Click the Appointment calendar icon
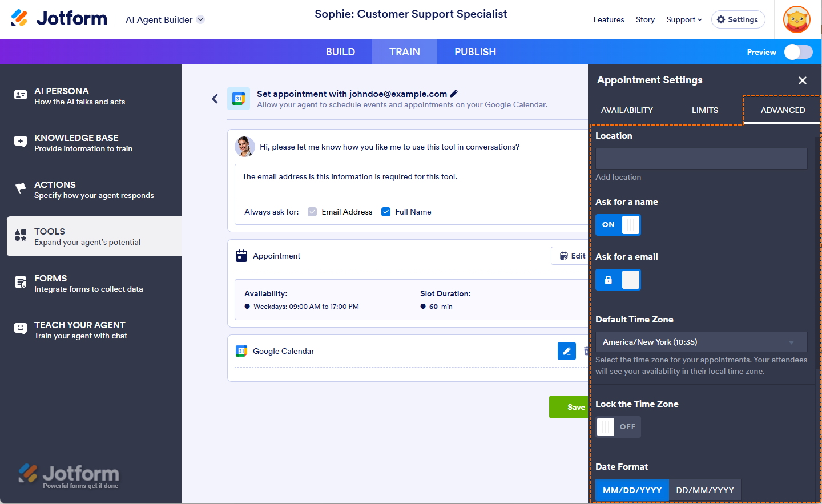822x504 pixels. pyautogui.click(x=241, y=256)
